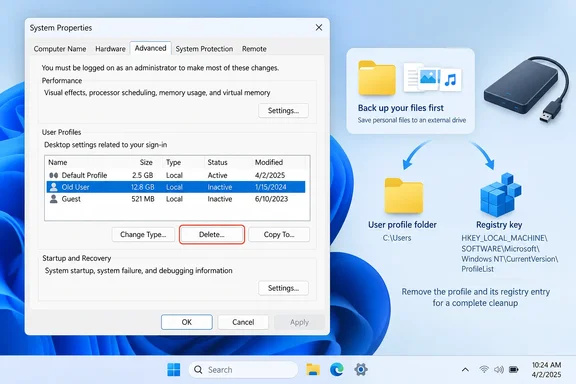Image resolution: width=576 pixels, height=384 pixels.
Task: Select the Guest profile name
Action: (x=71, y=199)
